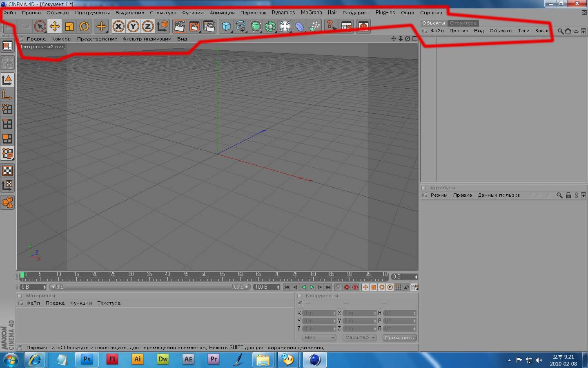This screenshot has width=588, height=368.
Task: Select the live selection arrow tool
Action: point(40,27)
